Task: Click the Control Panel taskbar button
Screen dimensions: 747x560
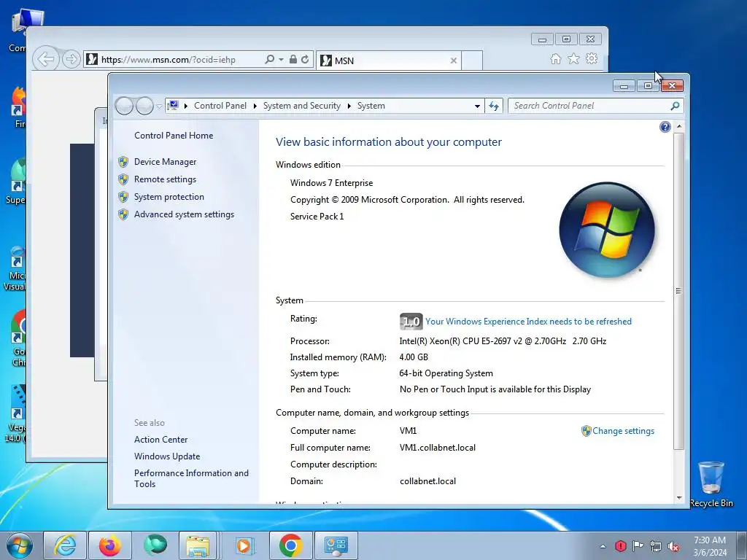Action: [x=336, y=545]
